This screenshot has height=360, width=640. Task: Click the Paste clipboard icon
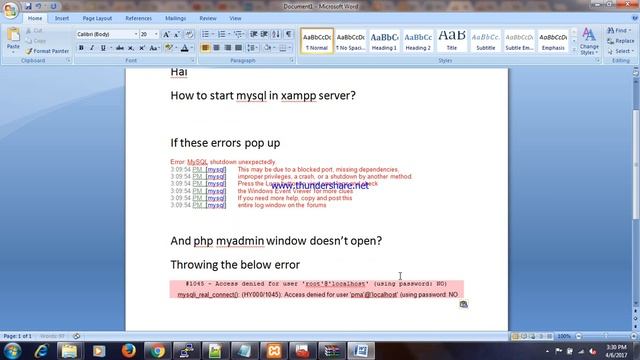(x=13, y=35)
